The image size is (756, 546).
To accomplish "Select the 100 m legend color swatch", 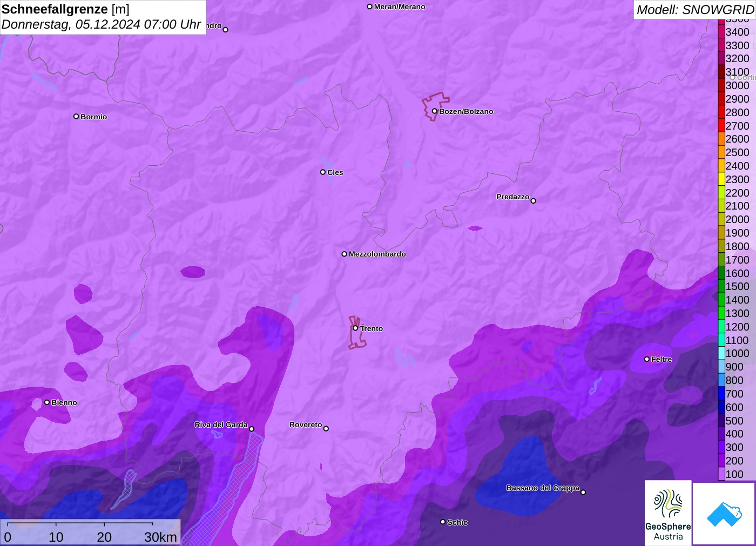I will tap(721, 474).
